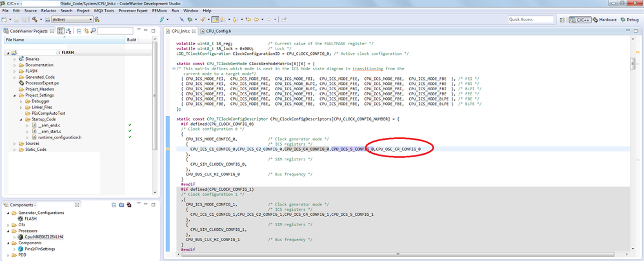Collapse all icon in Components panel
Image resolution: width=644 pixels, height=261 pixels.
click(x=114, y=205)
